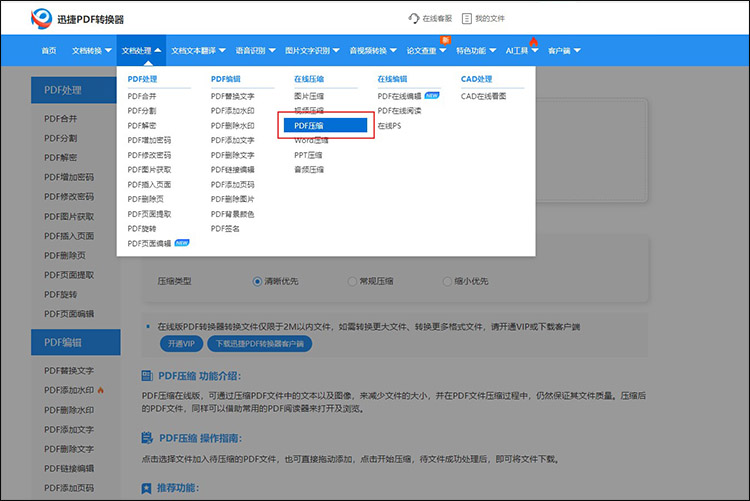
Task: Open PDF链接编辑 in the left sidebar
Action: pyautogui.click(x=69, y=468)
